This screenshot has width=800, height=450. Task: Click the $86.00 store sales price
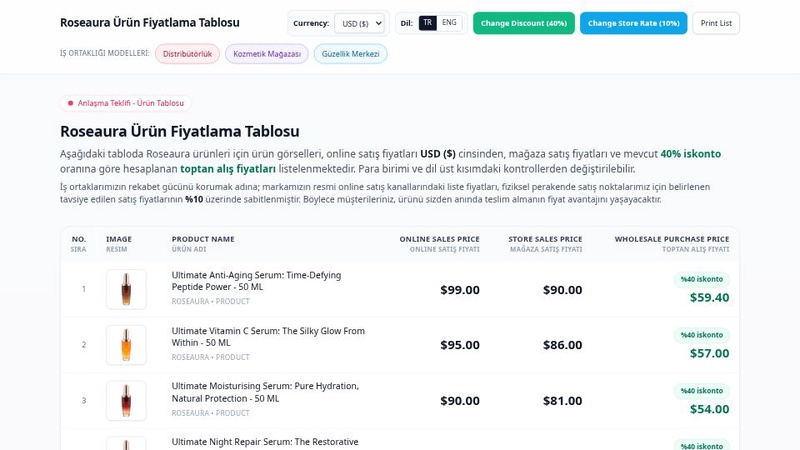click(x=562, y=345)
